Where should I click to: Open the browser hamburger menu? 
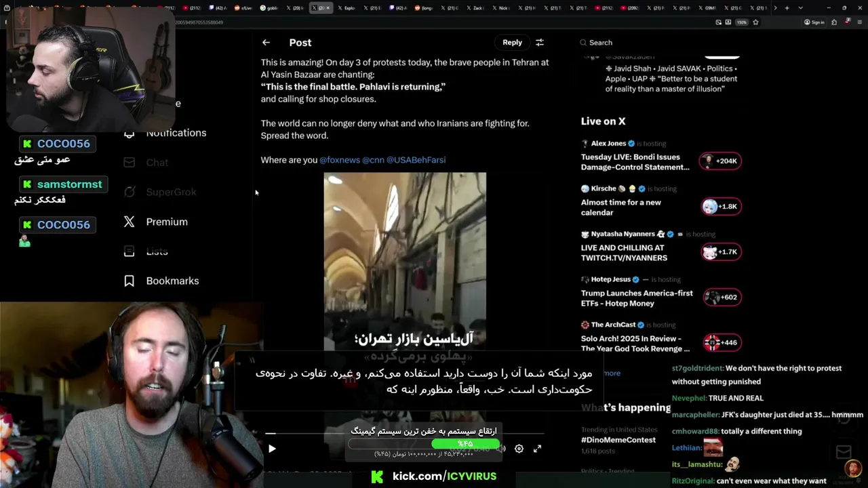[x=859, y=22]
